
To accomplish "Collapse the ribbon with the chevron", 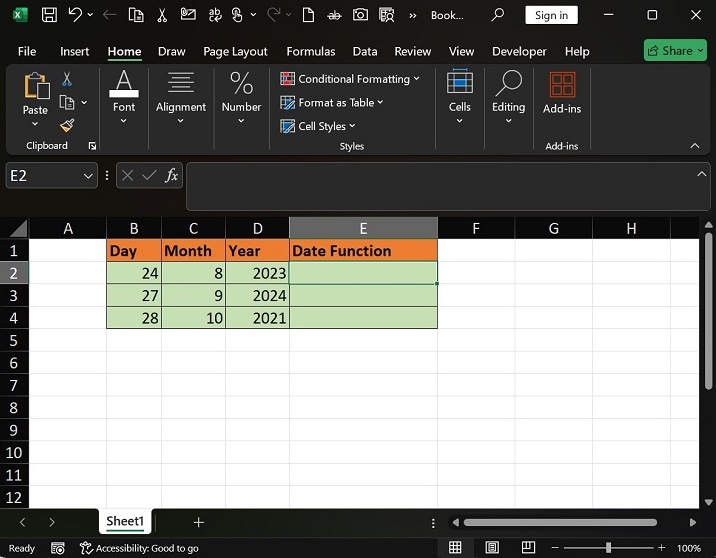I will pyautogui.click(x=695, y=146).
